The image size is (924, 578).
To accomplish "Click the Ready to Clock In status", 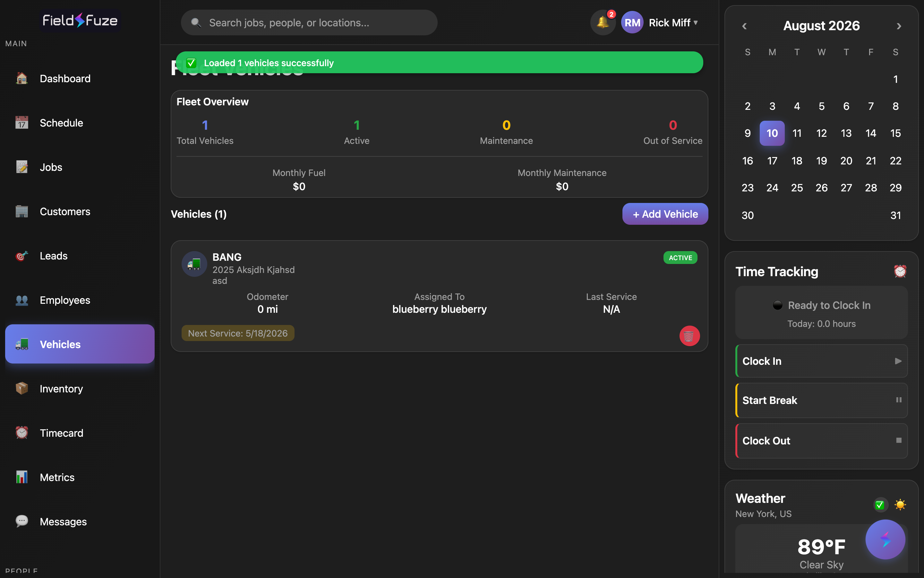I will point(821,305).
